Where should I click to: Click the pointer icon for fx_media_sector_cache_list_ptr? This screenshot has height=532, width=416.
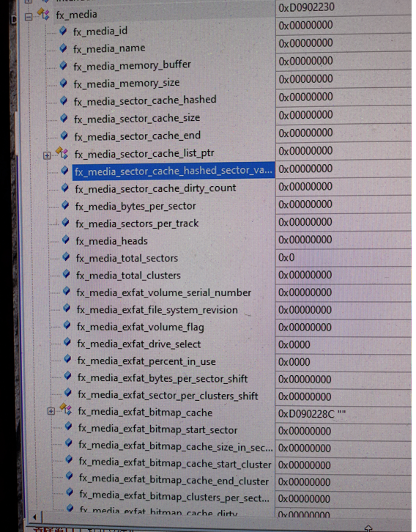[x=62, y=152]
